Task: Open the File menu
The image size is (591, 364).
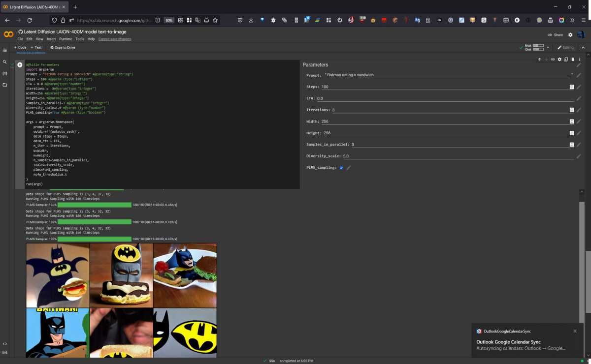Action: 20,39
